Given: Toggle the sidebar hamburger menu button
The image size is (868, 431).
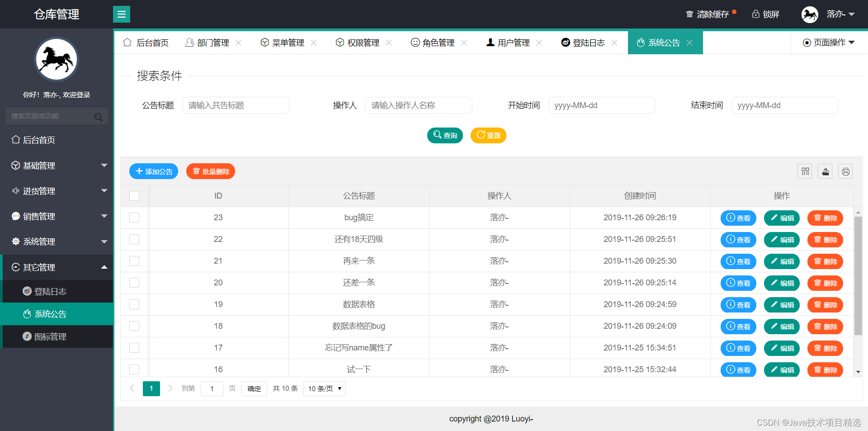Looking at the screenshot, I should tap(121, 14).
